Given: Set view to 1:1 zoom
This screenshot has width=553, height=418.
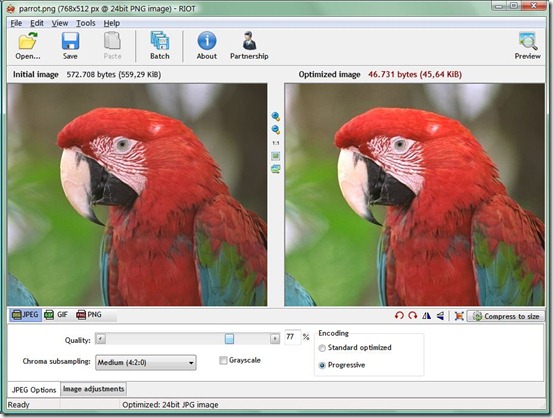Looking at the screenshot, I should (276, 143).
